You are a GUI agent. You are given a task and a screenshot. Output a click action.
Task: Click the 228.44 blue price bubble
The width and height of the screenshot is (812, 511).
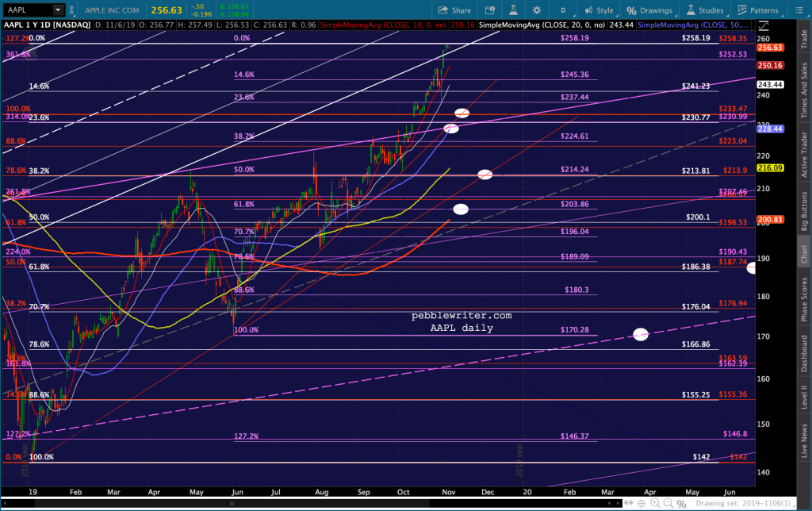pyautogui.click(x=770, y=129)
